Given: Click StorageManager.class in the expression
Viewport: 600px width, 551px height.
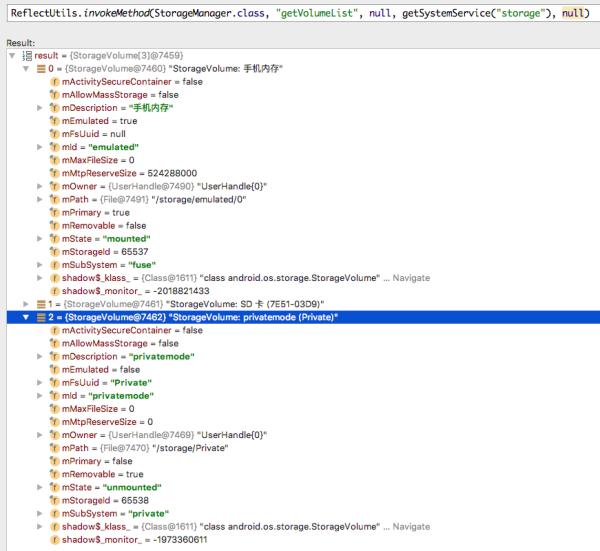Looking at the screenshot, I should tap(209, 13).
